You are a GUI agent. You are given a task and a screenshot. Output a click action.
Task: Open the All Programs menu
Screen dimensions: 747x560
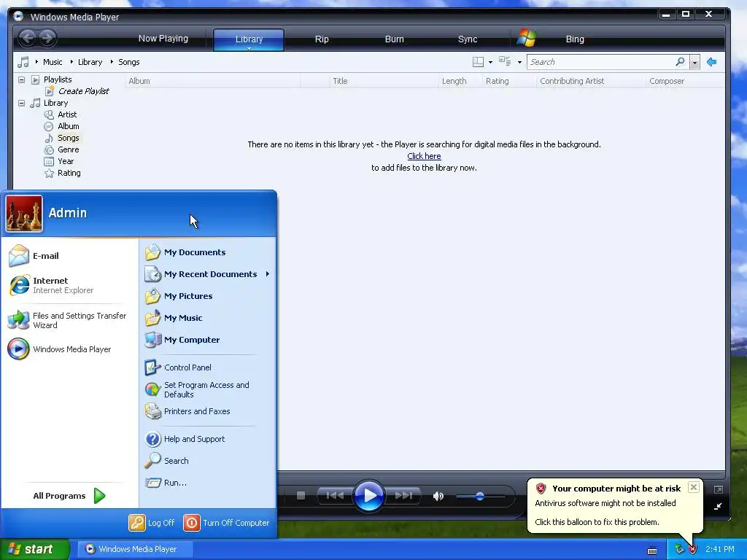69,496
